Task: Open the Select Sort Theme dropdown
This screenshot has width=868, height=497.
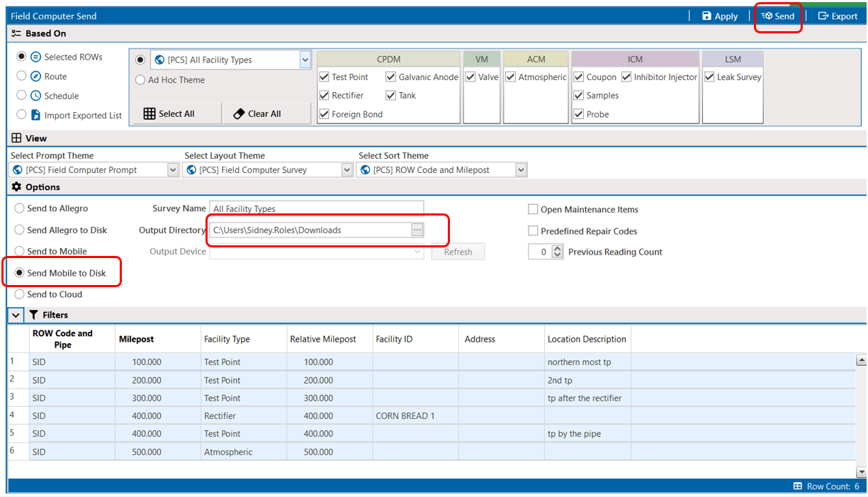Action: pyautogui.click(x=522, y=170)
